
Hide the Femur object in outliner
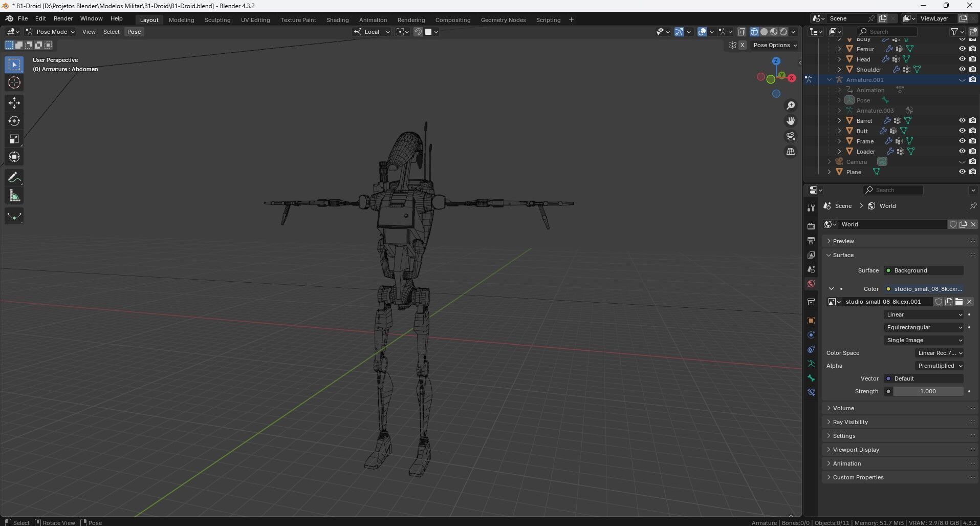click(x=962, y=49)
